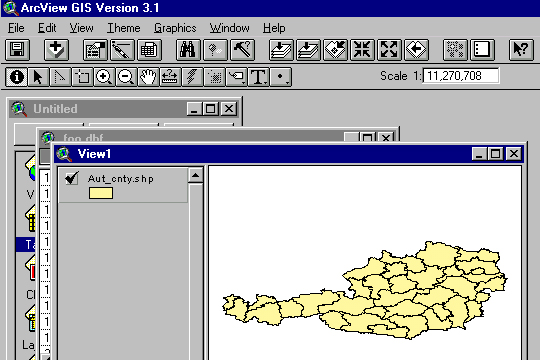540x360 pixels.
Task: Click the Add Theme plus icon
Action: tap(56, 50)
